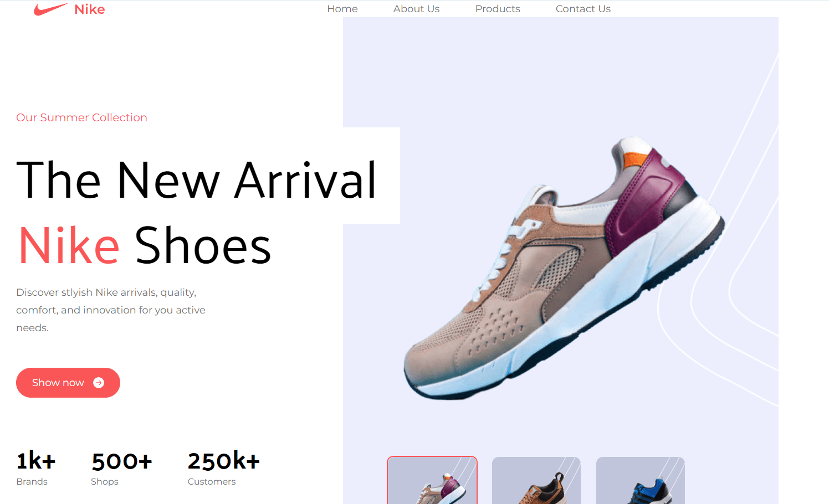829x504 pixels.
Task: Select the brown and black shoe thumbnail
Action: 536,480
